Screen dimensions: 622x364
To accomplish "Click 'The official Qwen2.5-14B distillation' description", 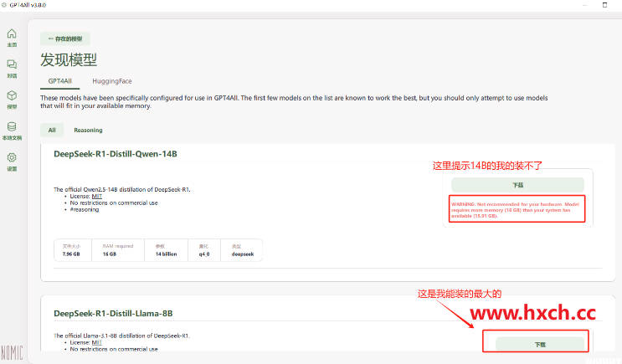I will 121,190.
